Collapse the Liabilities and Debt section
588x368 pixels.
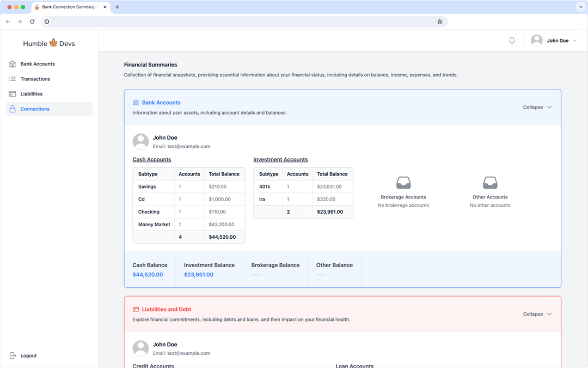[536, 314]
